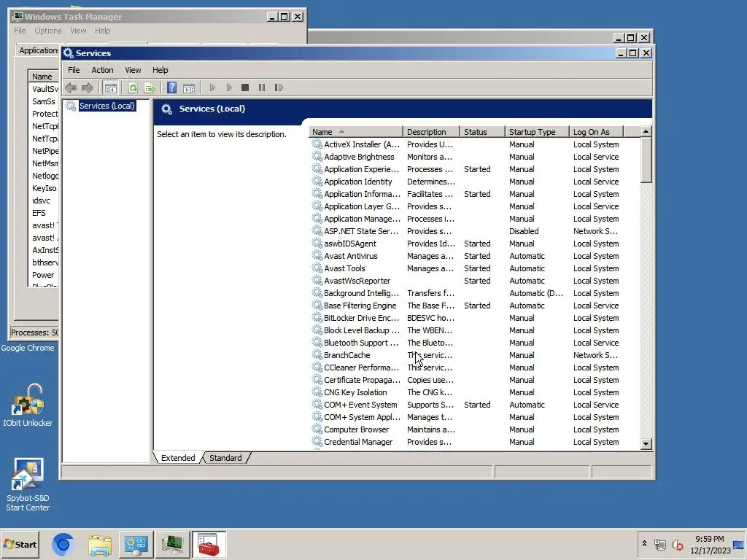This screenshot has width=747, height=560.
Task: Open the Spybot-S&D Start Center desktop icon
Action: (x=28, y=485)
